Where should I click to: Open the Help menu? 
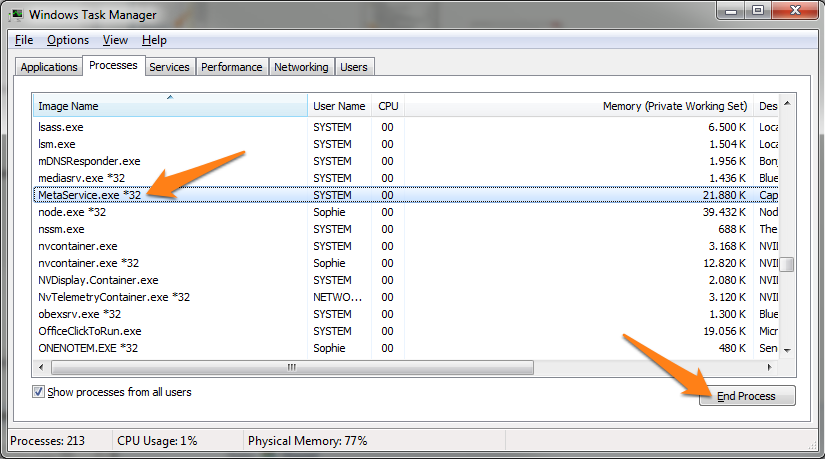pyautogui.click(x=154, y=40)
